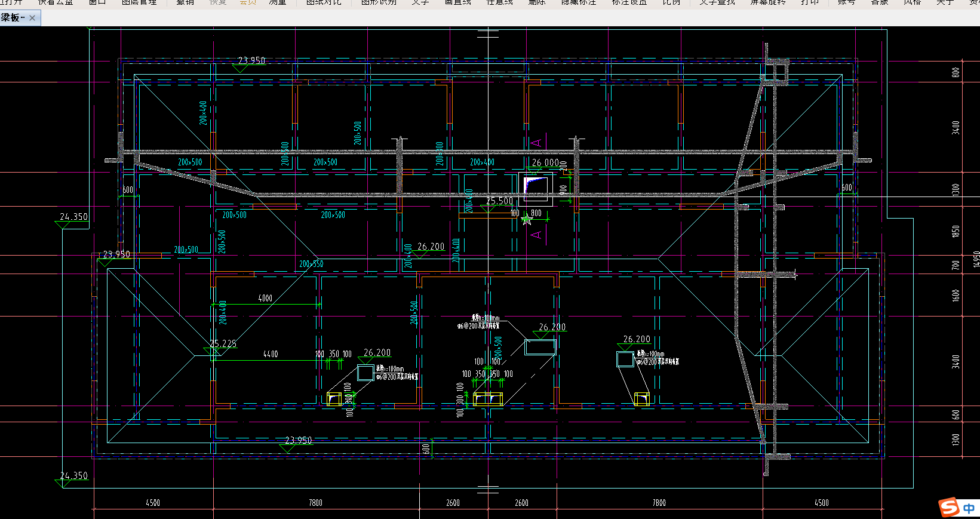980x519 pixels.
Task: Click 打印 to print
Action: pyautogui.click(x=810, y=2)
